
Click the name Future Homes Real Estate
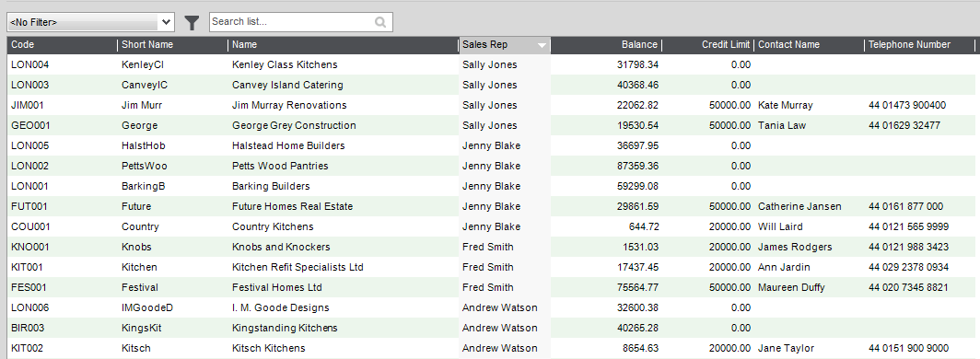pyautogui.click(x=293, y=206)
